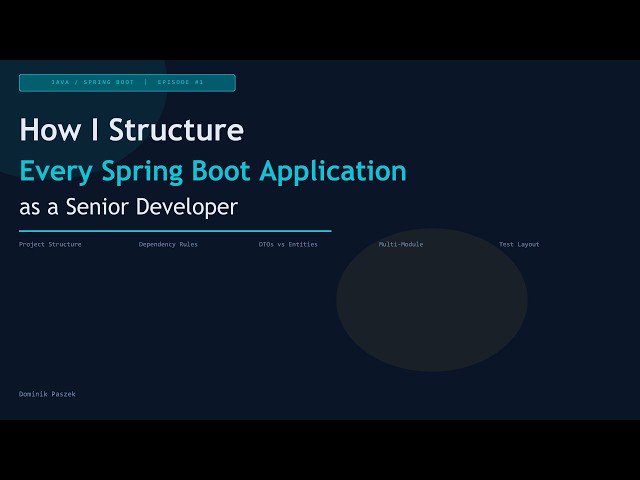Select the 'Project Structure' topic label
This screenshot has width=640, height=480.
pos(50,244)
